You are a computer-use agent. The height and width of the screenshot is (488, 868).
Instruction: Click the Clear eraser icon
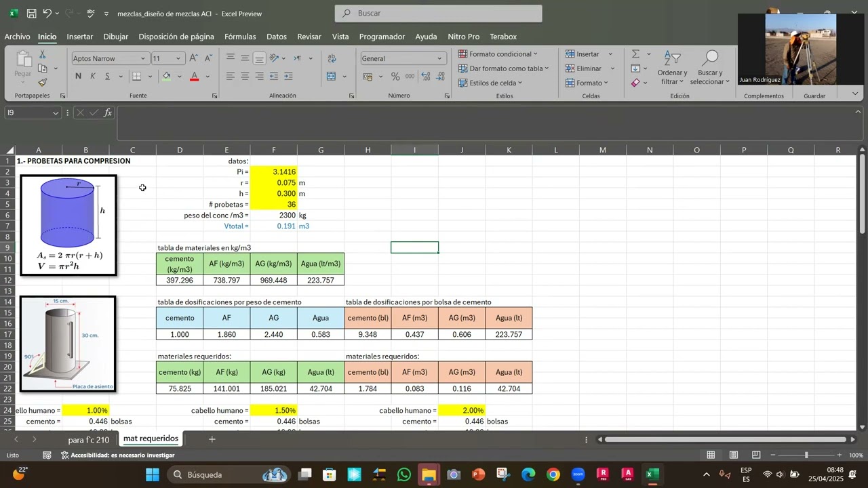(x=635, y=83)
